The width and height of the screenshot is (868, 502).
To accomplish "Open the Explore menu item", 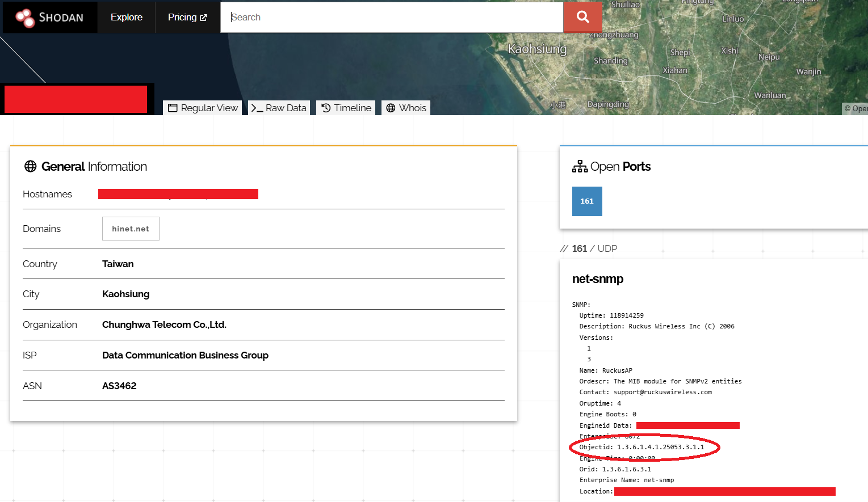I will [127, 17].
